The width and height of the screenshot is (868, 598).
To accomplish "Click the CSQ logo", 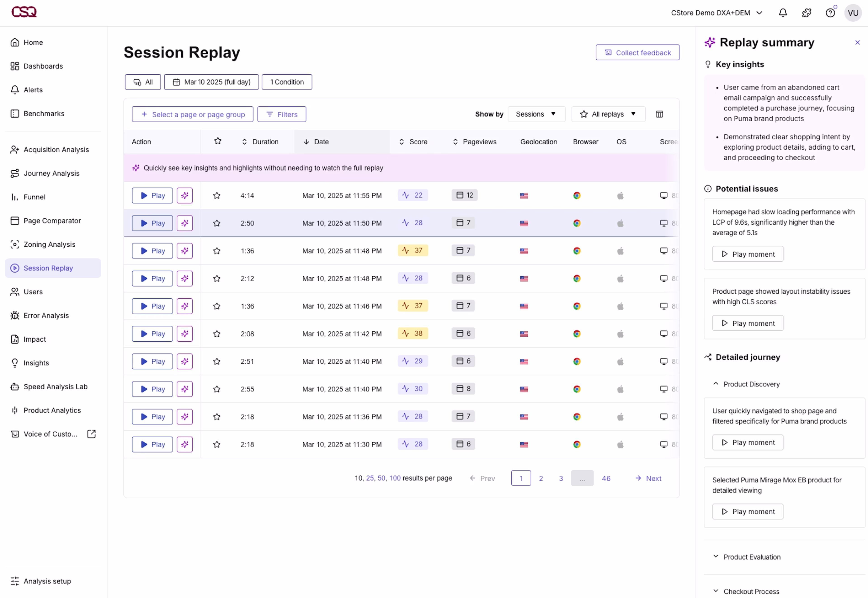I will click(x=24, y=12).
